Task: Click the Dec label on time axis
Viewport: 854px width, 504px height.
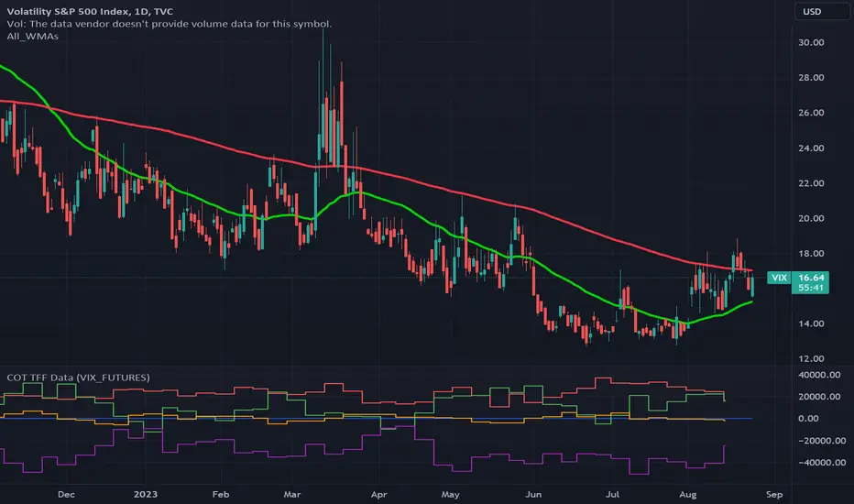Action: [66, 494]
